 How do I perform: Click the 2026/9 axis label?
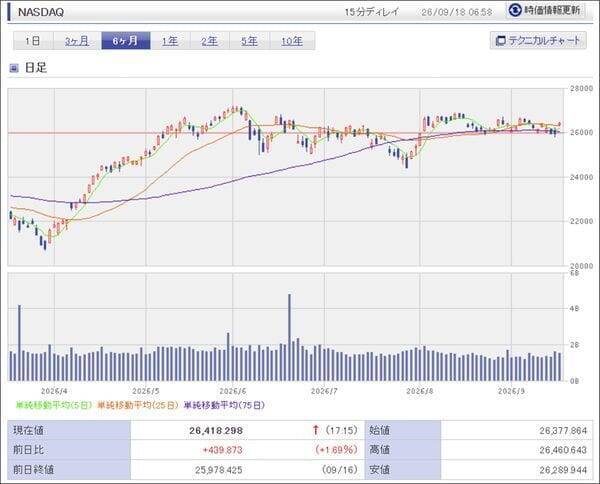pyautogui.click(x=512, y=391)
